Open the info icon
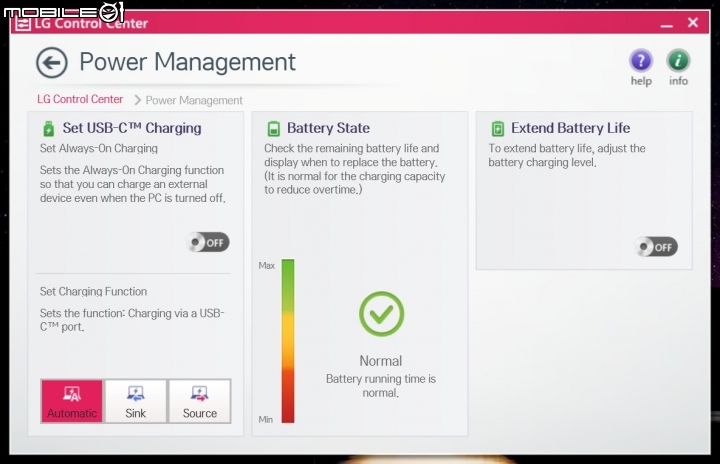Image resolution: width=720 pixels, height=464 pixels. [x=678, y=61]
